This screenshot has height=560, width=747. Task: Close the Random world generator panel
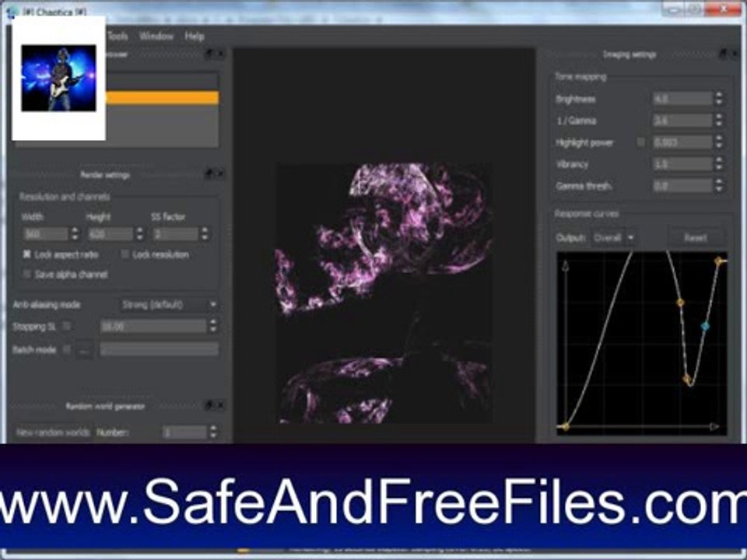pyautogui.click(x=220, y=406)
